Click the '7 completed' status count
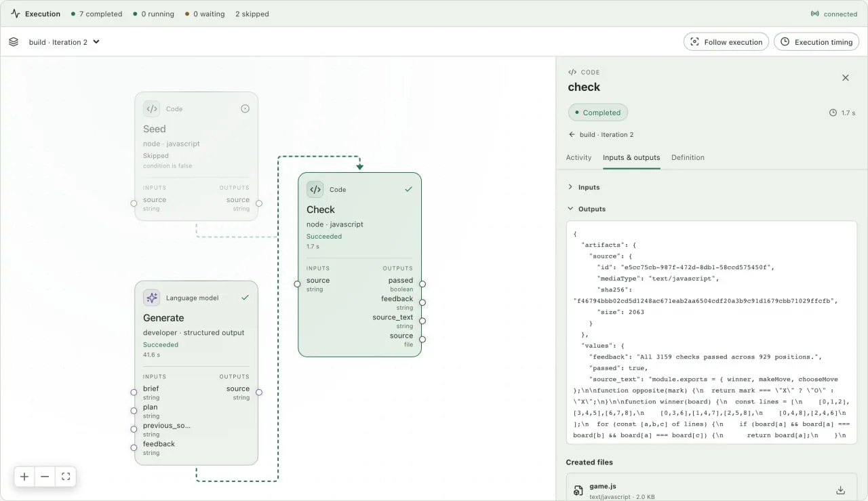This screenshot has width=868, height=501. [x=97, y=14]
